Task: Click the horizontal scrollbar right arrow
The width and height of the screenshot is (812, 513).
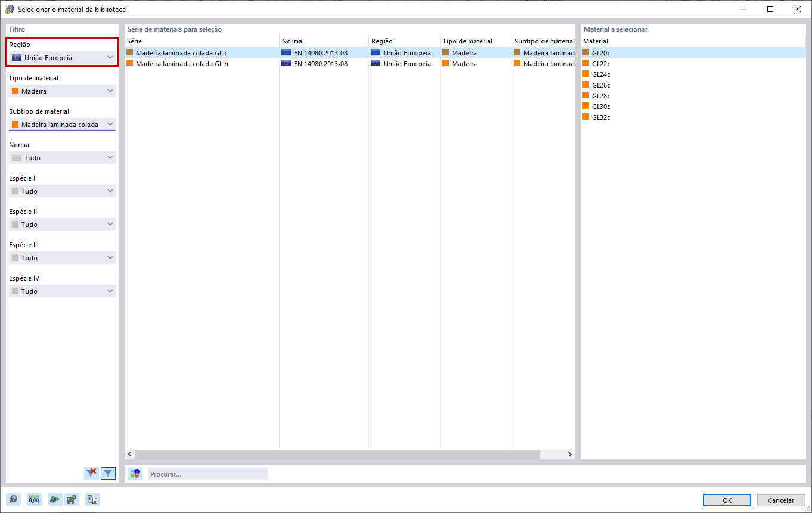Action: tap(568, 454)
